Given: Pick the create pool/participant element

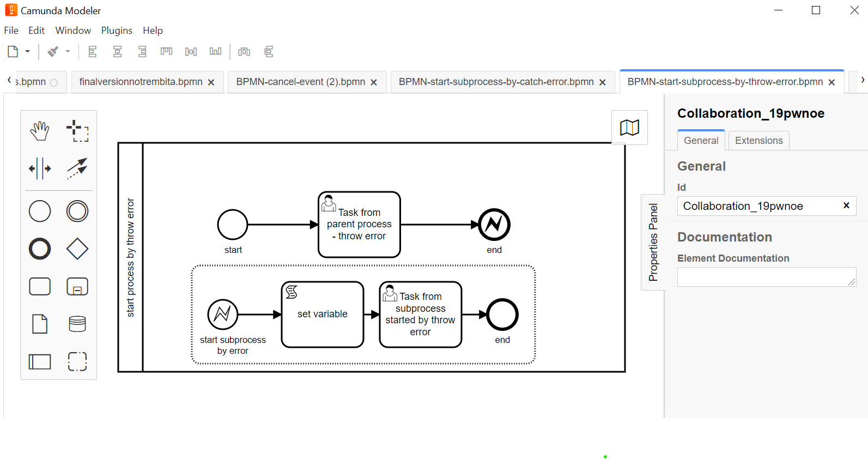Looking at the screenshot, I should tap(40, 361).
